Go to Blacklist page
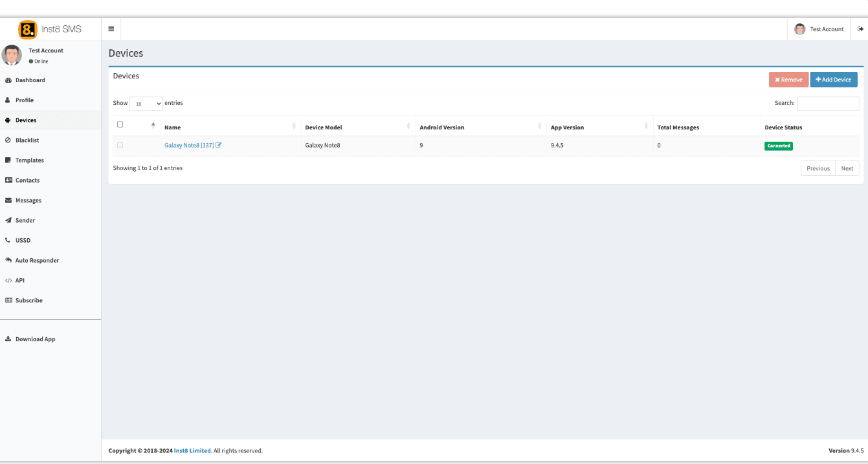 click(50, 140)
